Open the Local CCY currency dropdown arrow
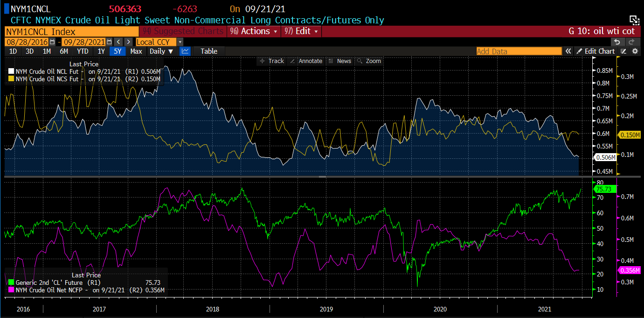 coord(180,42)
